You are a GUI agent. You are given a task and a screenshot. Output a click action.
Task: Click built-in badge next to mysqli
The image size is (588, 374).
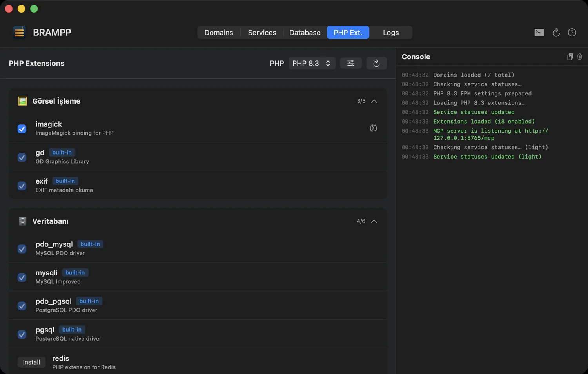75,272
